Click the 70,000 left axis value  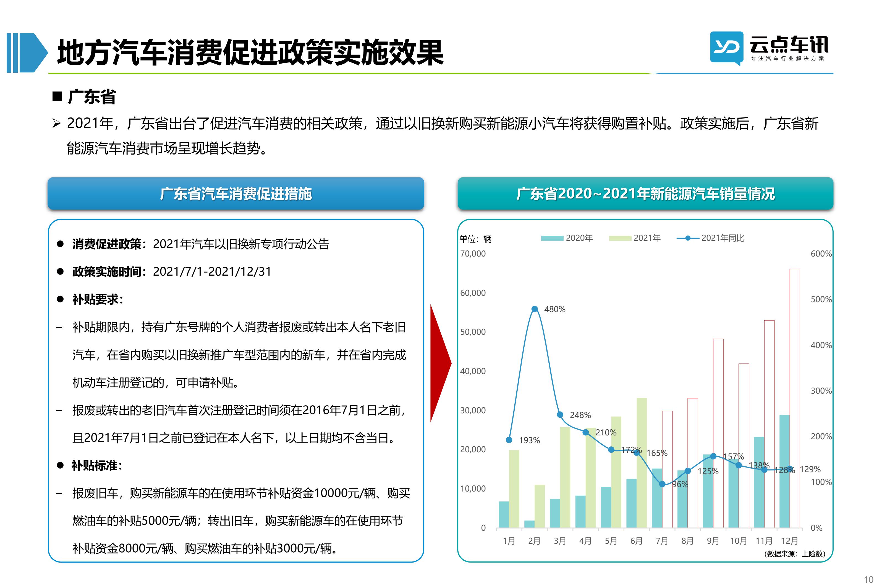(473, 254)
